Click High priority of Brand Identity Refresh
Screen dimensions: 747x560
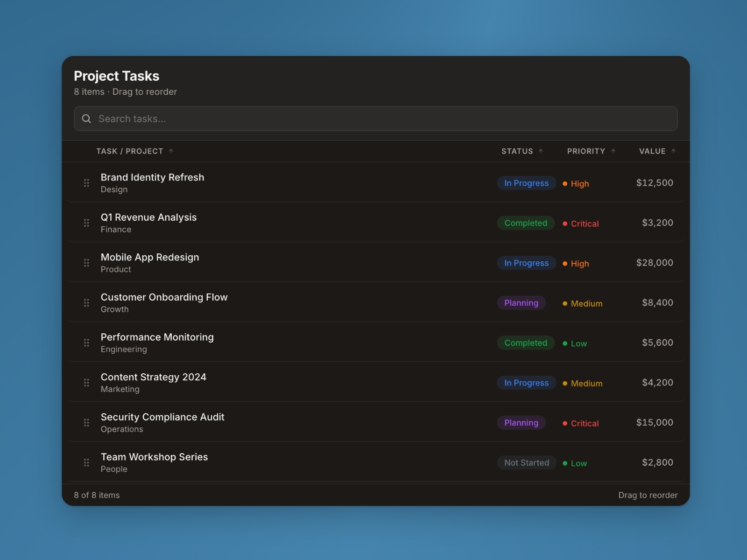(576, 183)
